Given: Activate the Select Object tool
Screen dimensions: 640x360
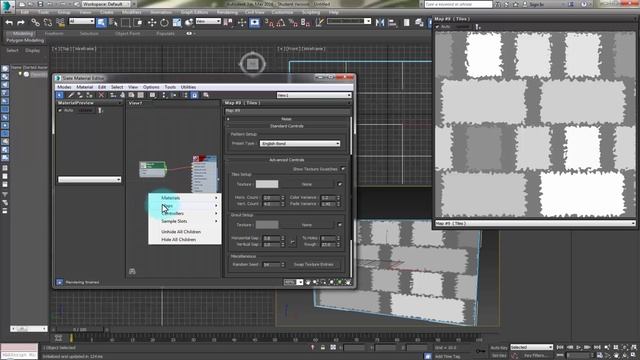Looking at the screenshot, I should 101,22.
